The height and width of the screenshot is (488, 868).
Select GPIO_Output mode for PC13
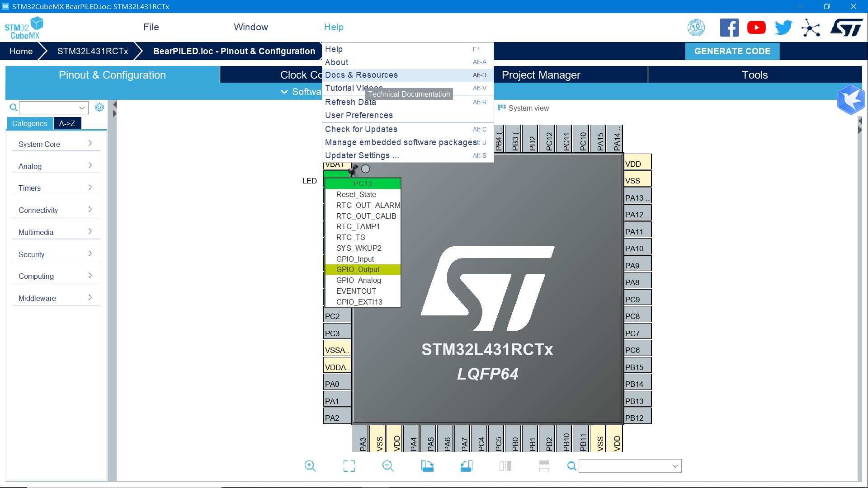[x=358, y=269]
